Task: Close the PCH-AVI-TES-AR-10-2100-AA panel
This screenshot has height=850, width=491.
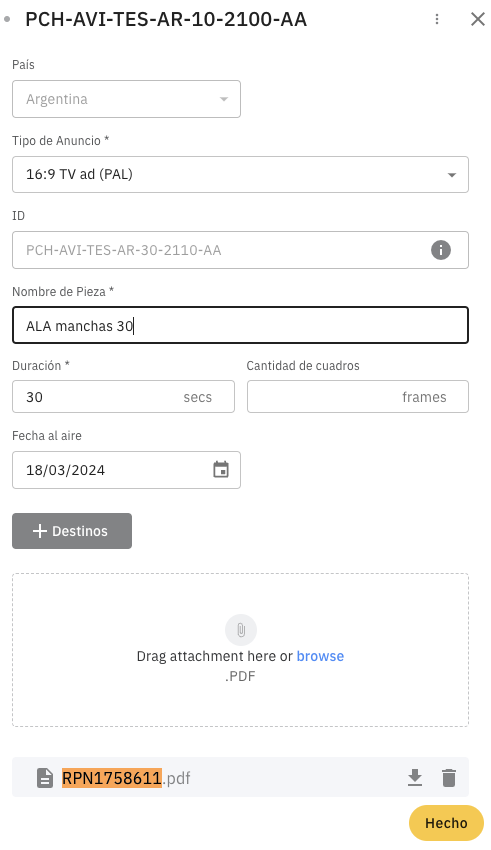Action: point(477,19)
